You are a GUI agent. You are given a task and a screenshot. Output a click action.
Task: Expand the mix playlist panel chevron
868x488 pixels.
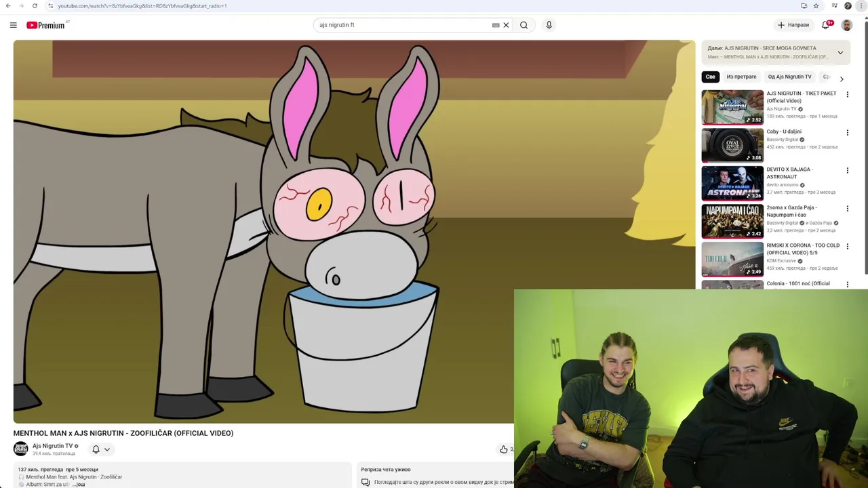(x=840, y=52)
